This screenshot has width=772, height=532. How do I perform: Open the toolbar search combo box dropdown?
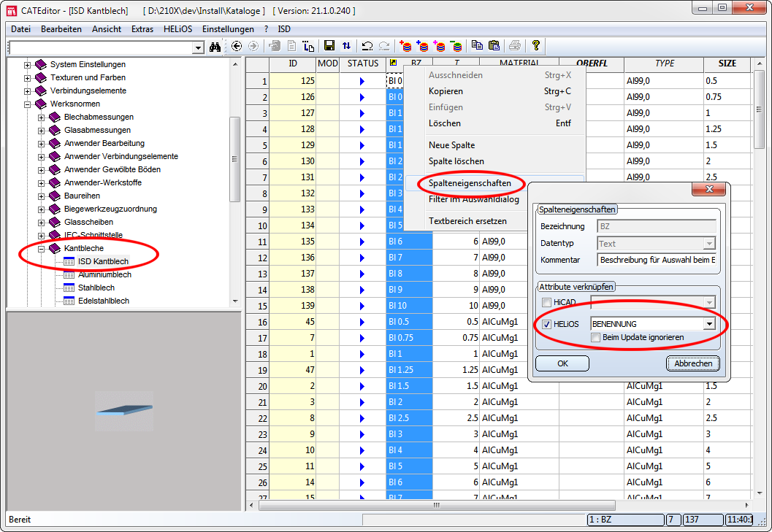coord(198,47)
